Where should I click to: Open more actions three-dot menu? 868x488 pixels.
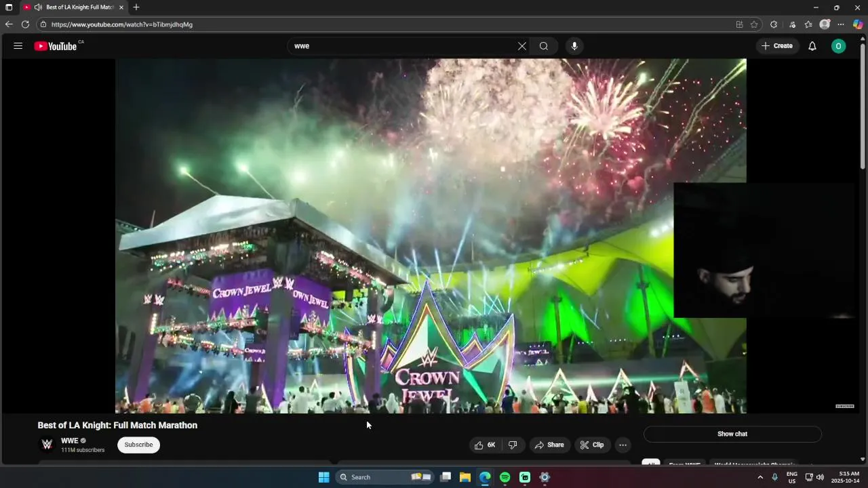(x=623, y=445)
